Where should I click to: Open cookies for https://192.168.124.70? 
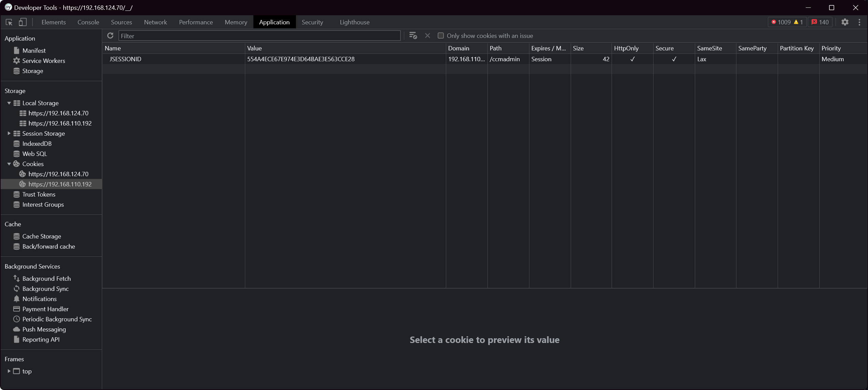(x=58, y=174)
